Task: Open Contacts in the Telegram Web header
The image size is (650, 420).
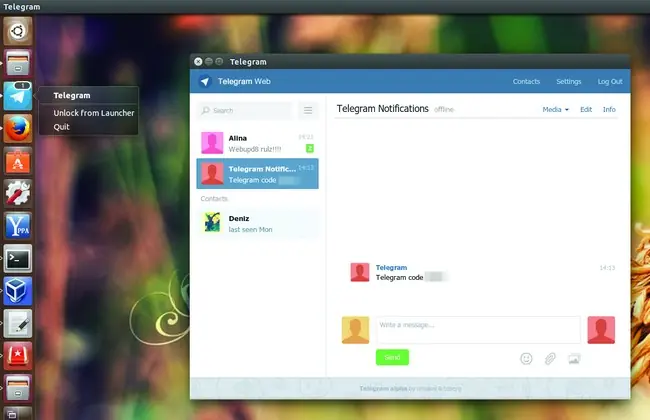Action: tap(526, 81)
